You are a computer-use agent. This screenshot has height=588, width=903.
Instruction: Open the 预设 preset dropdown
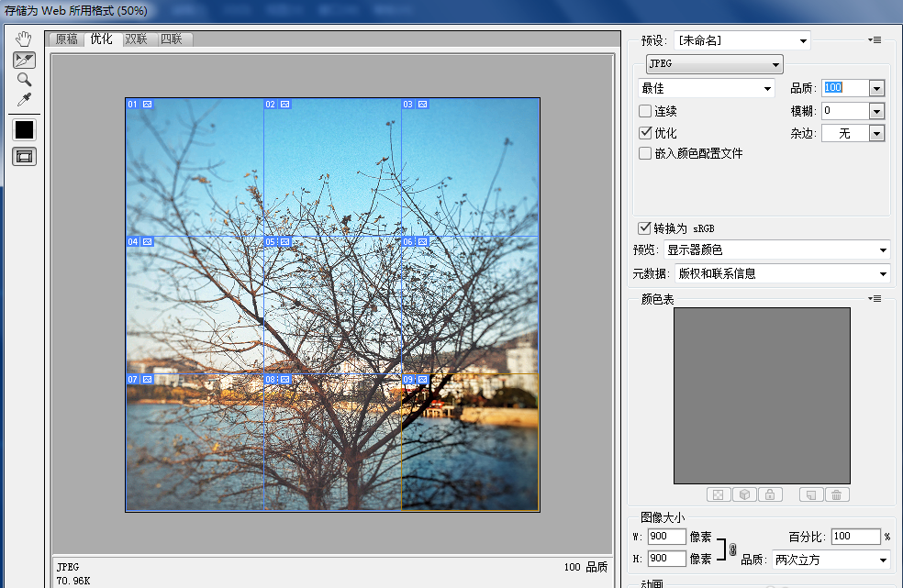point(741,40)
